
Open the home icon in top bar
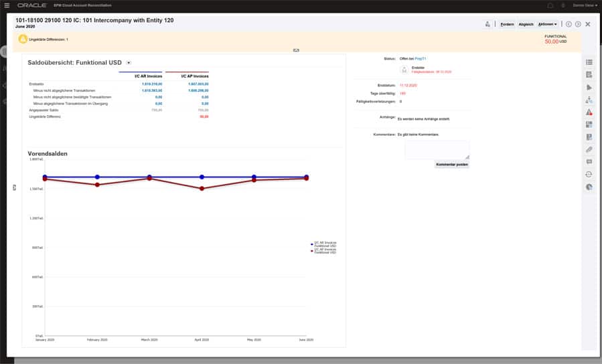coord(550,5)
